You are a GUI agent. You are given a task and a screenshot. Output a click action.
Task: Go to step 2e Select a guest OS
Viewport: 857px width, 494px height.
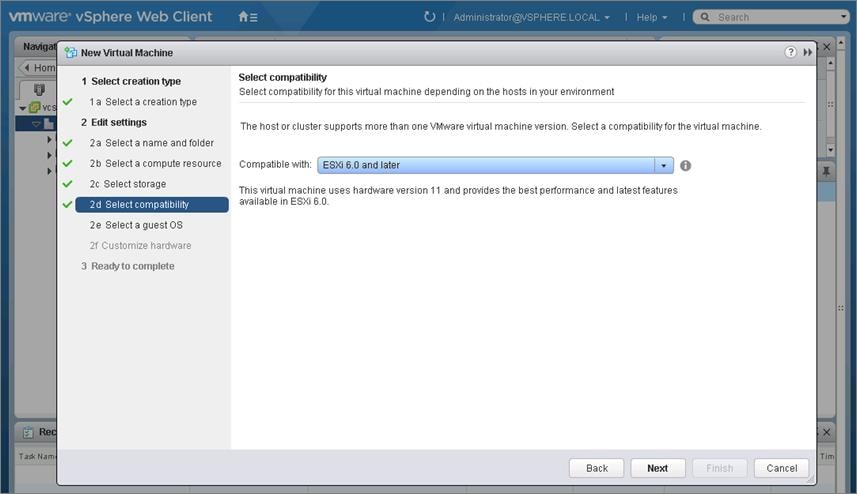pyautogui.click(x=136, y=225)
